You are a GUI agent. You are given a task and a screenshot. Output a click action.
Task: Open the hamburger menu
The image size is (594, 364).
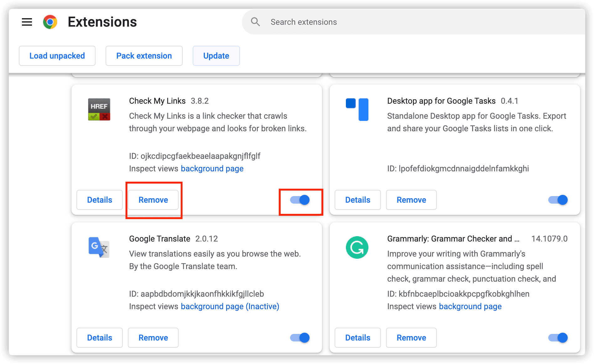click(27, 22)
